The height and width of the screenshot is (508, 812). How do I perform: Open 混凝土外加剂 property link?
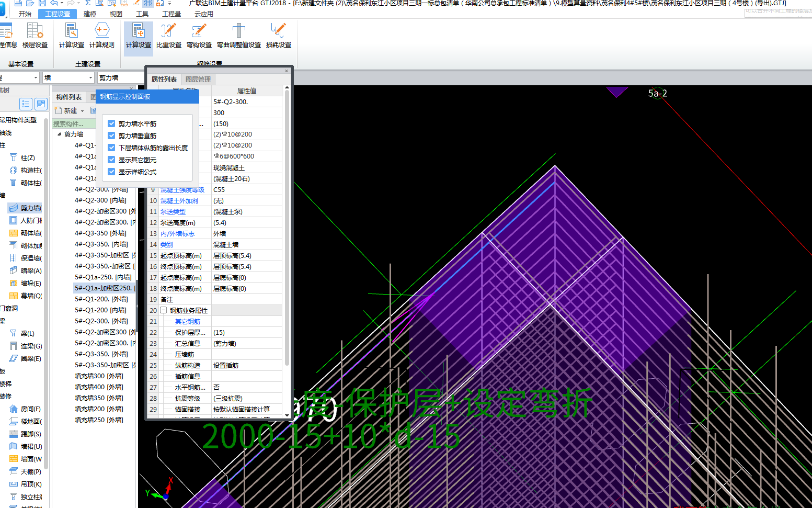click(x=179, y=200)
